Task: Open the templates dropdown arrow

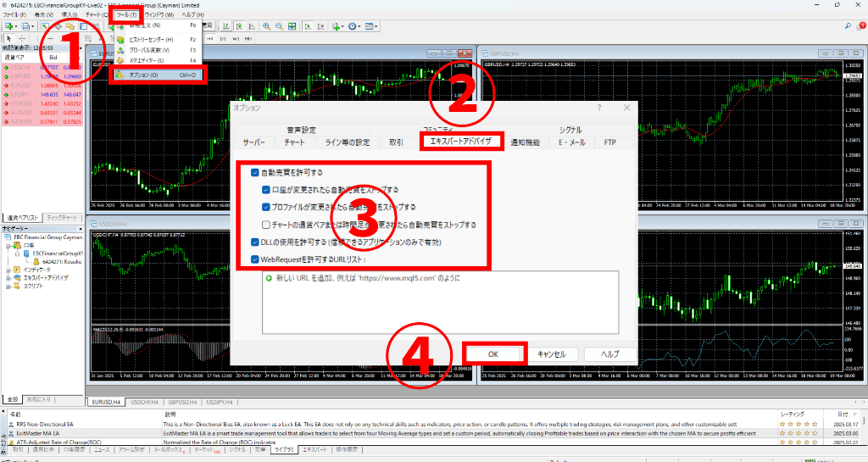Action: [x=376, y=26]
